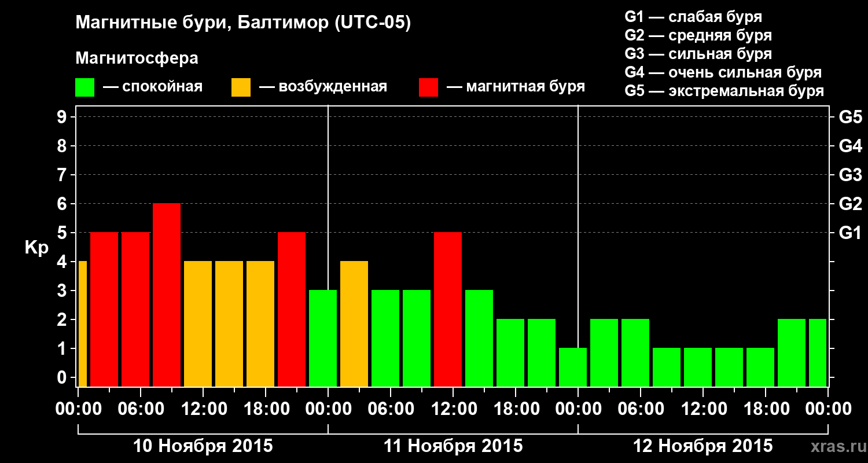Select the tallest red Kp 6 bar
The height and width of the screenshot is (463, 868).
[x=167, y=295]
